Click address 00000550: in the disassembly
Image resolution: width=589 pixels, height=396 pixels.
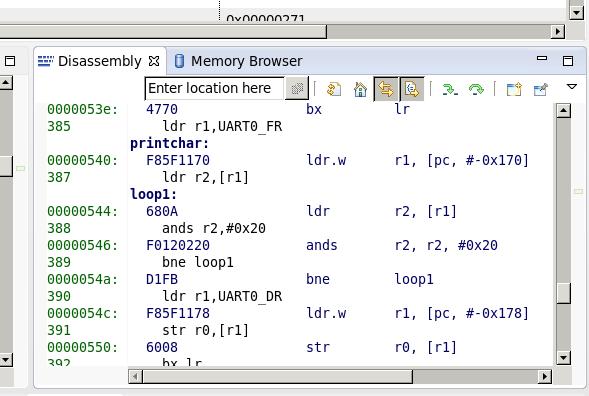point(83,347)
